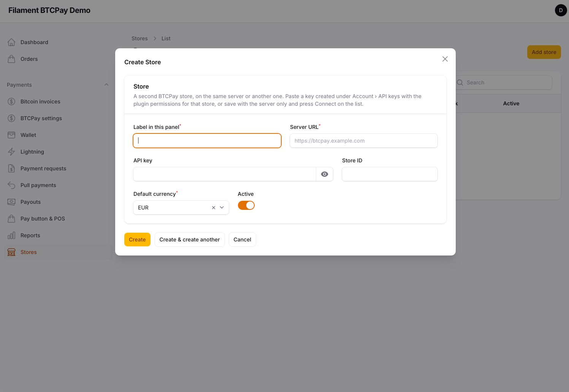The height and width of the screenshot is (392, 569).
Task: Click the Reports bar chart icon
Action: coord(11,235)
